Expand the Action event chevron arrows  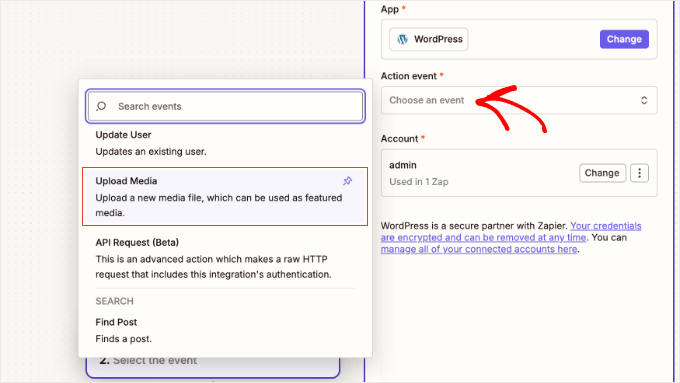pyautogui.click(x=644, y=100)
